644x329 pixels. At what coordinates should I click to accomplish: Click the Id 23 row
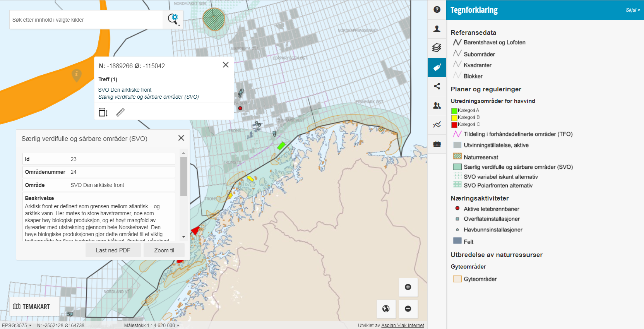[99, 159]
